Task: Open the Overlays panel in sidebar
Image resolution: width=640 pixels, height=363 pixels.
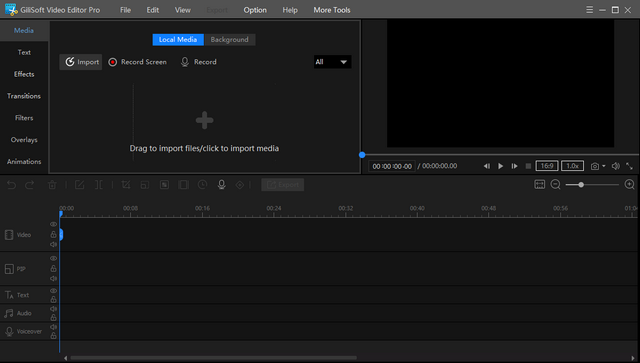Action: tap(24, 140)
